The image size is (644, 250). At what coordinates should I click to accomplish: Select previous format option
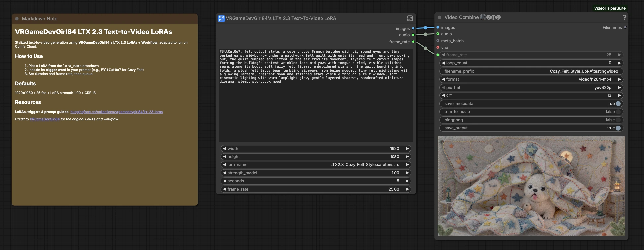point(443,79)
